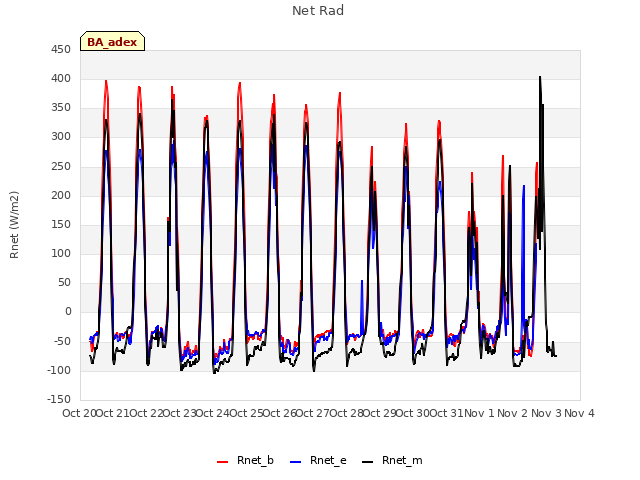Click the Oct 20 x-axis label
This screenshot has height=480, width=640.
coord(79,413)
